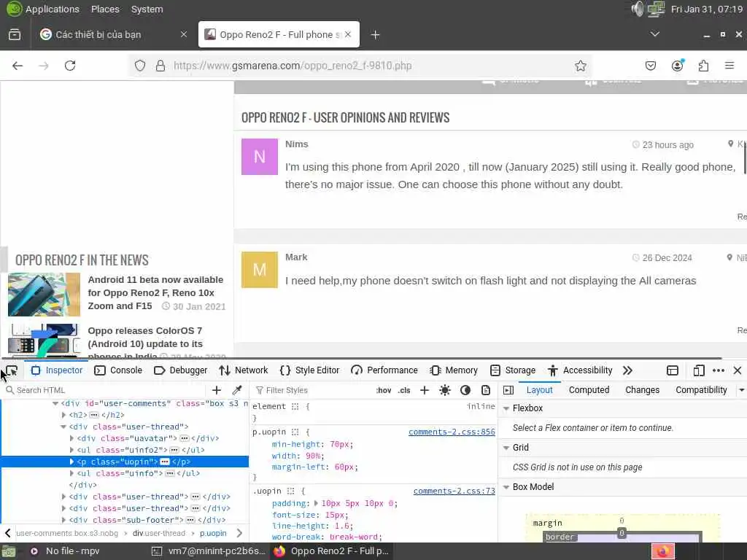
Task: Toggle print media simulation
Action: click(485, 391)
